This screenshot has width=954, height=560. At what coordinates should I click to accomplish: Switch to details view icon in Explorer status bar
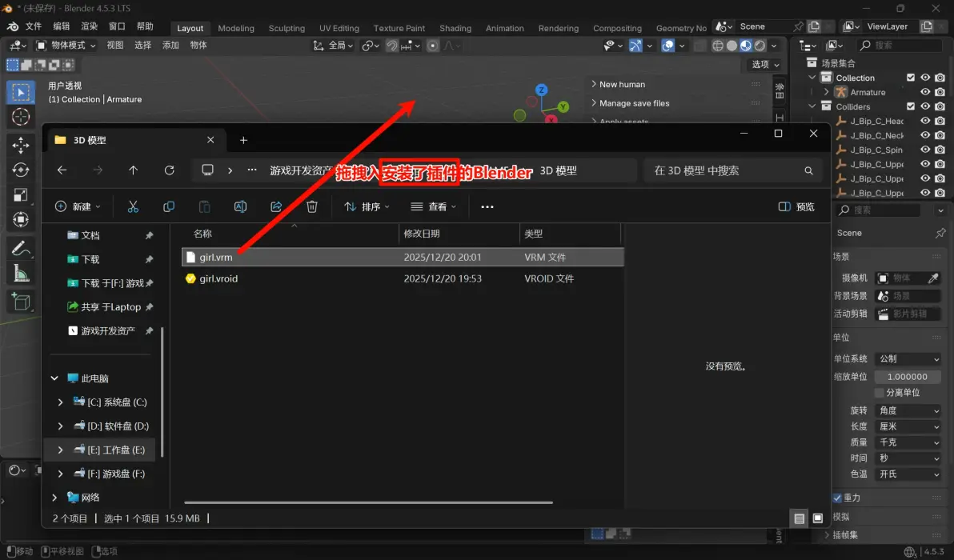[799, 518]
